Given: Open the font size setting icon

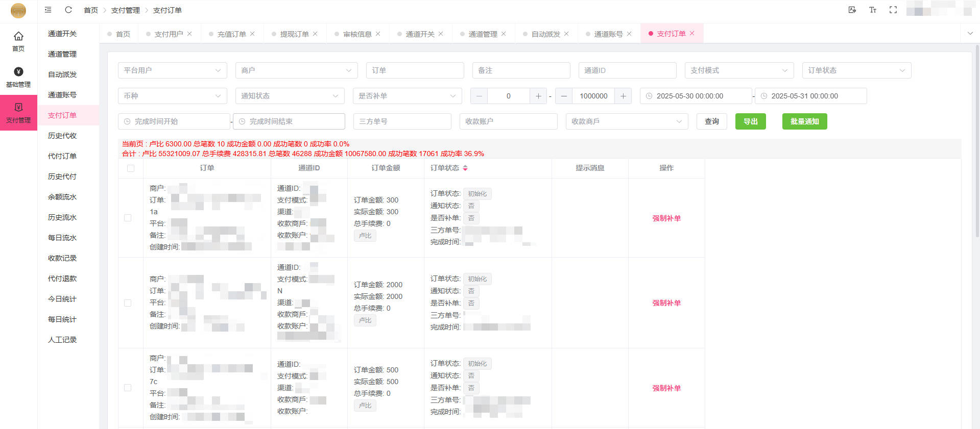Looking at the screenshot, I should click(x=872, y=10).
